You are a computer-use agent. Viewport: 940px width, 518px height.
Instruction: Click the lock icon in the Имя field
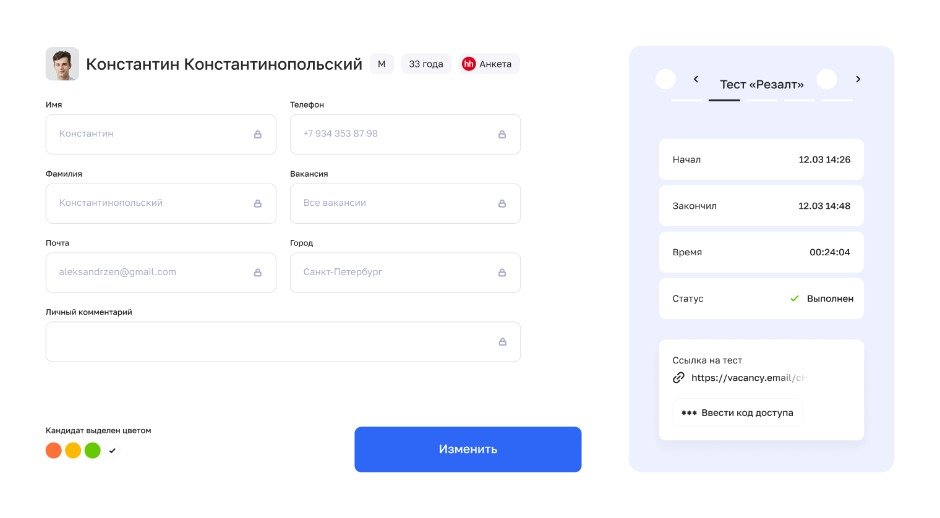(257, 134)
